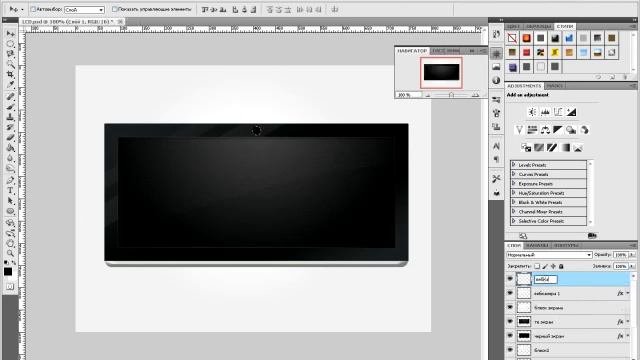
Task: Align top edges in options bar
Action: [x=205, y=9]
